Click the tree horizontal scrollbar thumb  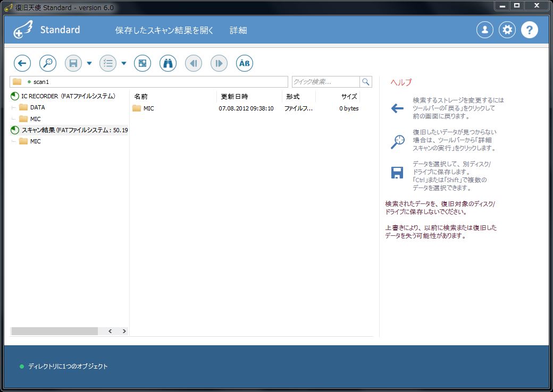pos(55,331)
